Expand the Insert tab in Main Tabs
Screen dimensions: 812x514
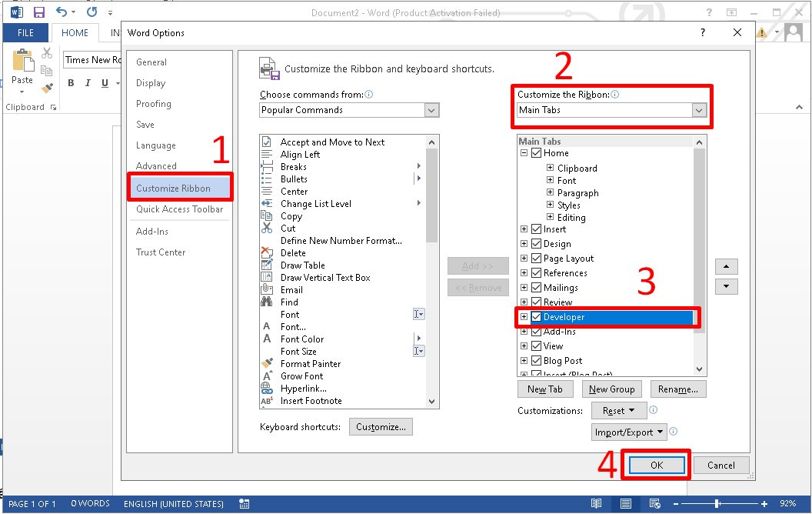pos(522,229)
